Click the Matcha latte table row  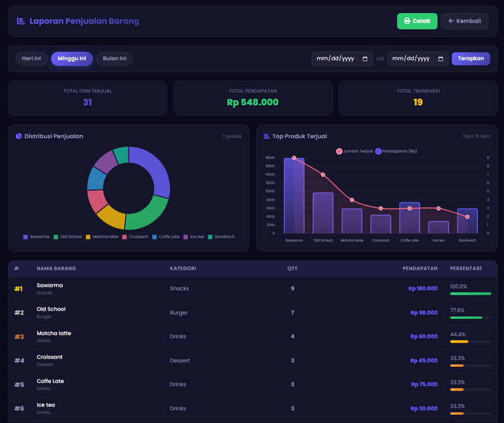click(253, 337)
